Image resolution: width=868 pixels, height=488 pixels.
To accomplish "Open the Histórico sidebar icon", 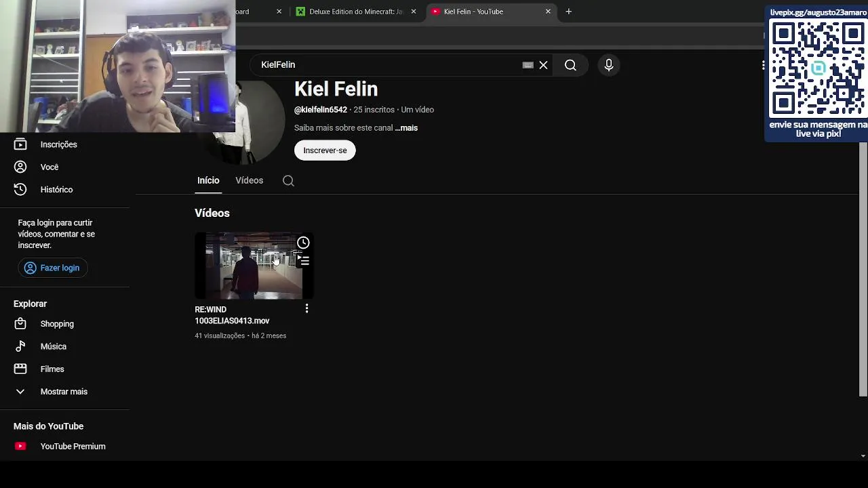I will pos(20,190).
